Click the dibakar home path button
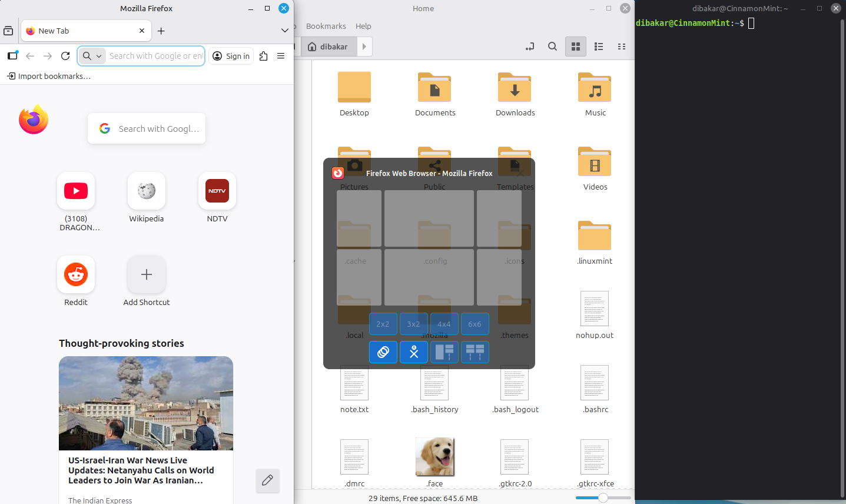Image resolution: width=846 pixels, height=504 pixels. pyautogui.click(x=329, y=47)
